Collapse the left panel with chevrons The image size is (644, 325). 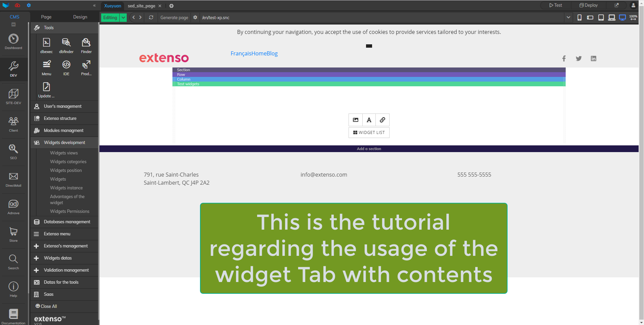click(94, 5)
